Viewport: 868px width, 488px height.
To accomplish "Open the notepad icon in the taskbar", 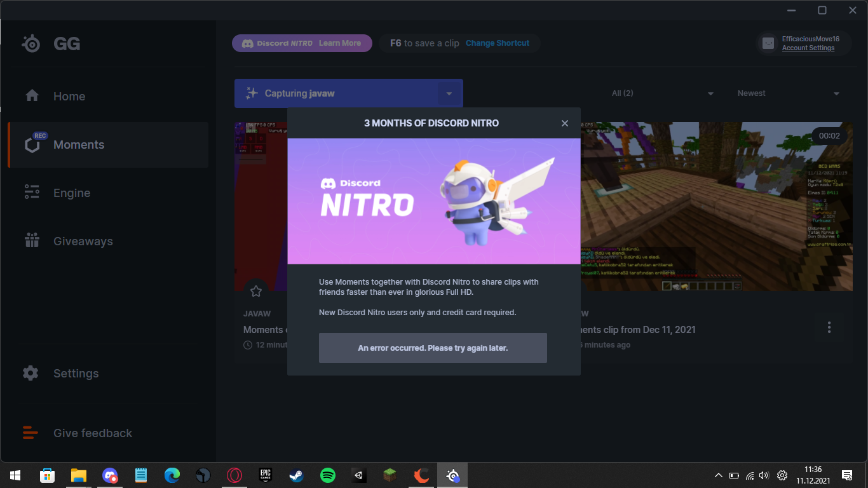I will pos(141,475).
